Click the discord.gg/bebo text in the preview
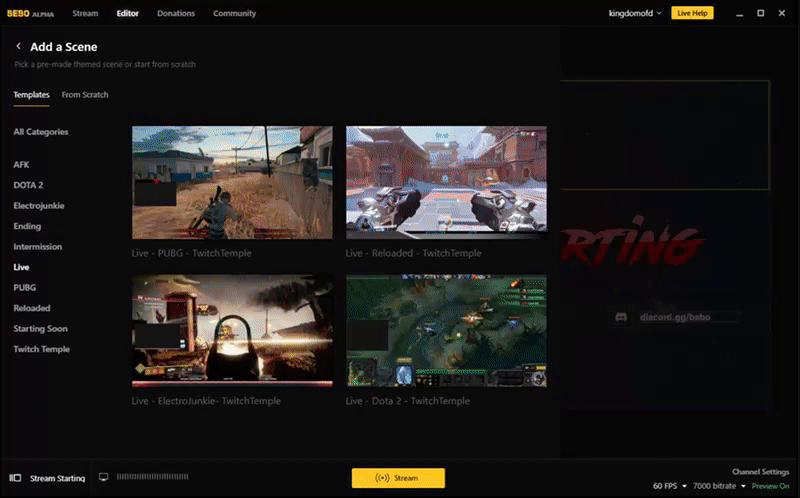 pos(675,317)
